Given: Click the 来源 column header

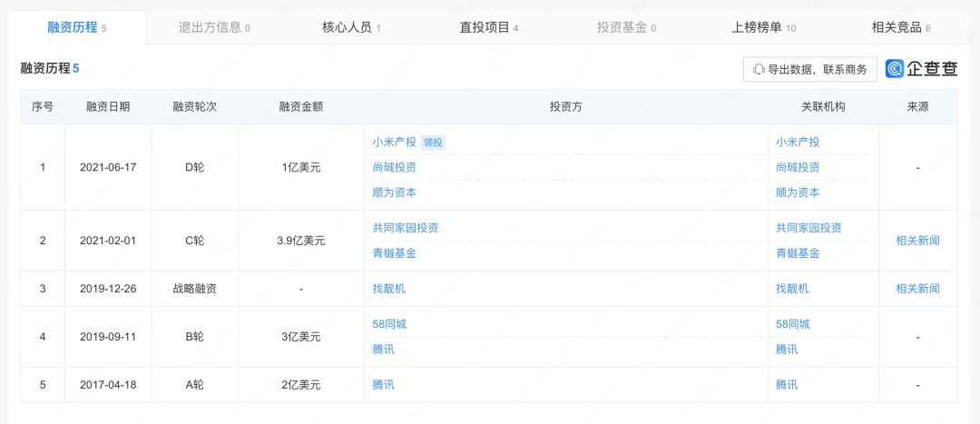Looking at the screenshot, I should [x=917, y=107].
